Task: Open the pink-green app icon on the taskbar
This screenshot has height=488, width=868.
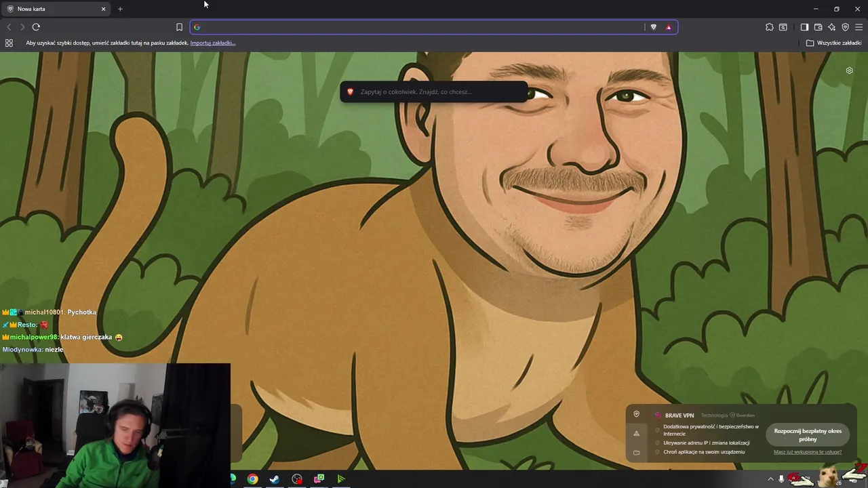Action: 319,479
